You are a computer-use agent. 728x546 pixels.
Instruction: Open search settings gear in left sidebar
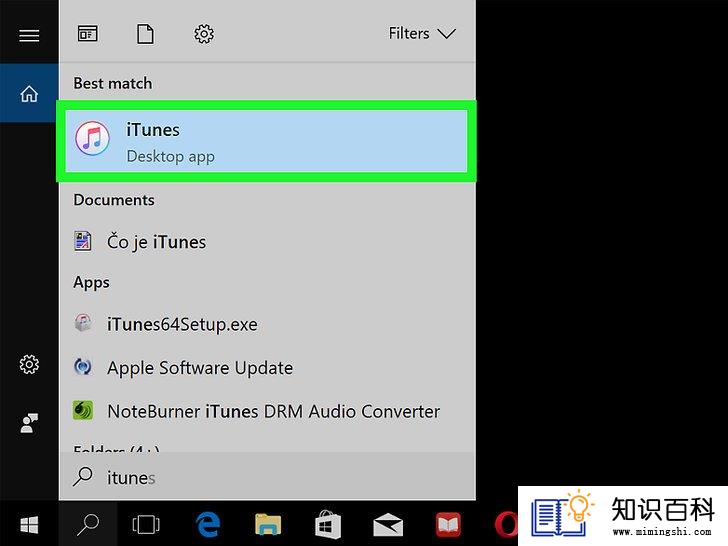click(x=29, y=364)
